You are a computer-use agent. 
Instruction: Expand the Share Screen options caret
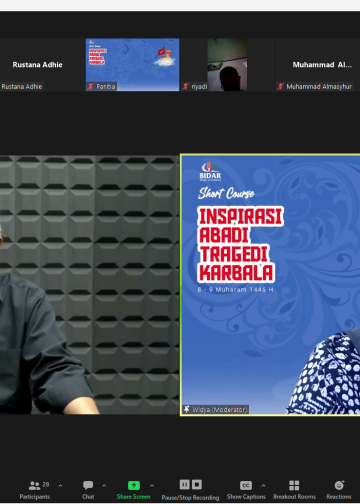pos(152,486)
